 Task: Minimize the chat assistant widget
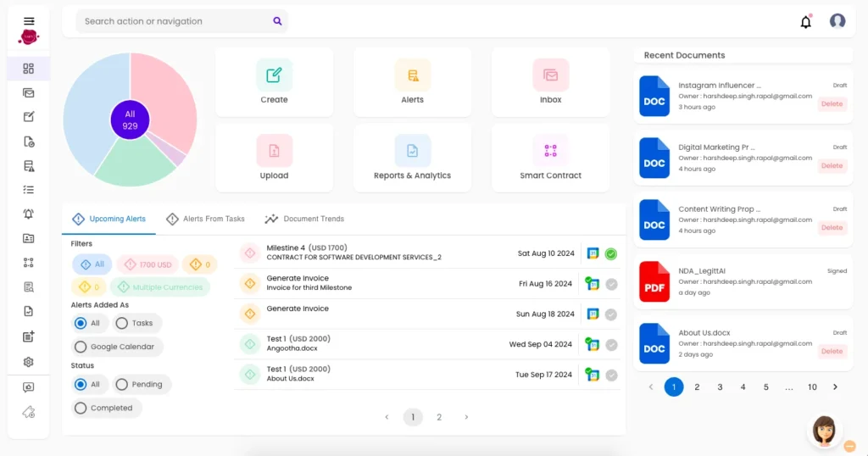(849, 446)
